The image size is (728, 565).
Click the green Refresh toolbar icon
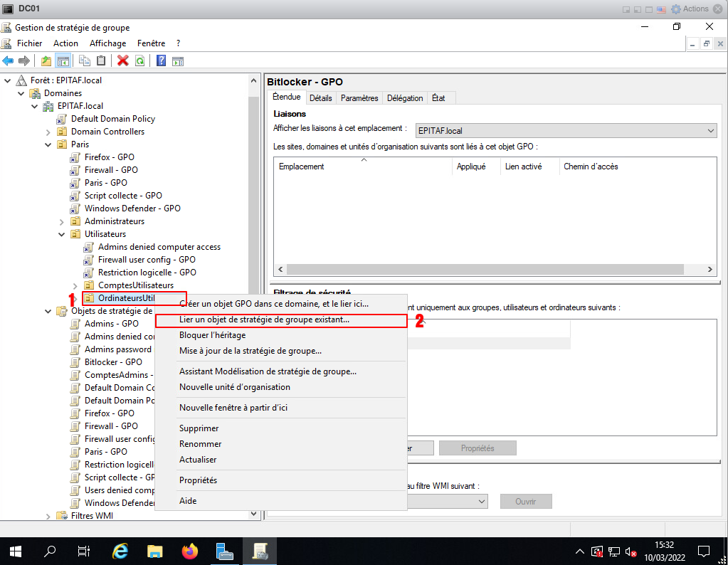[x=140, y=61]
